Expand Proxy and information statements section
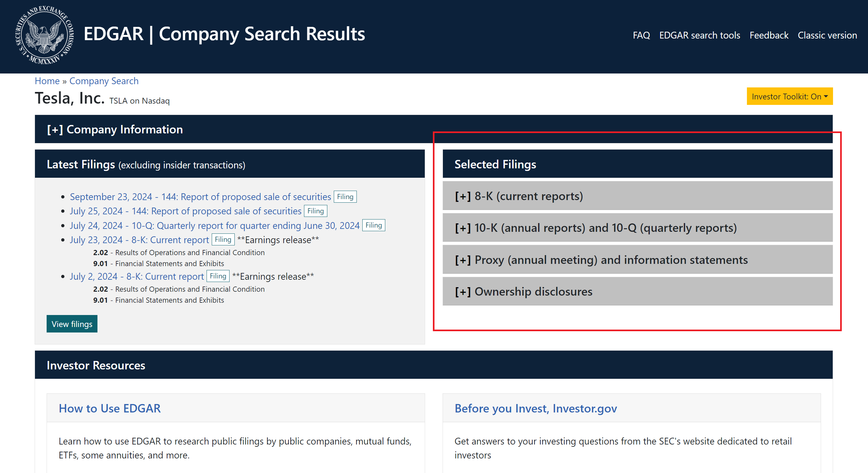 (x=601, y=260)
